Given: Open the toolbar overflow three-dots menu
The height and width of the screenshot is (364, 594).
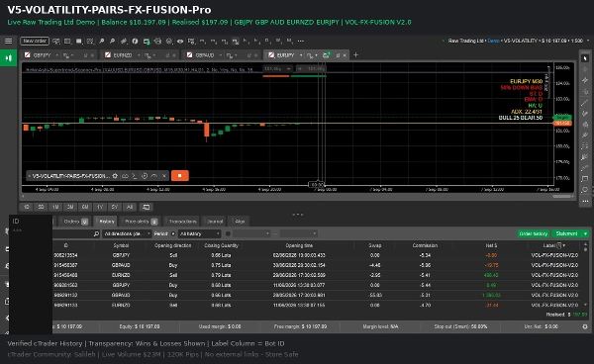Looking at the screenshot, I should coord(301,41).
